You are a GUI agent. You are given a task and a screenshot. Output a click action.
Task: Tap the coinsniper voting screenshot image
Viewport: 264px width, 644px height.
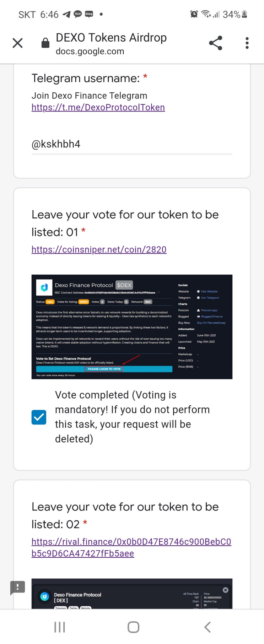pos(132,326)
